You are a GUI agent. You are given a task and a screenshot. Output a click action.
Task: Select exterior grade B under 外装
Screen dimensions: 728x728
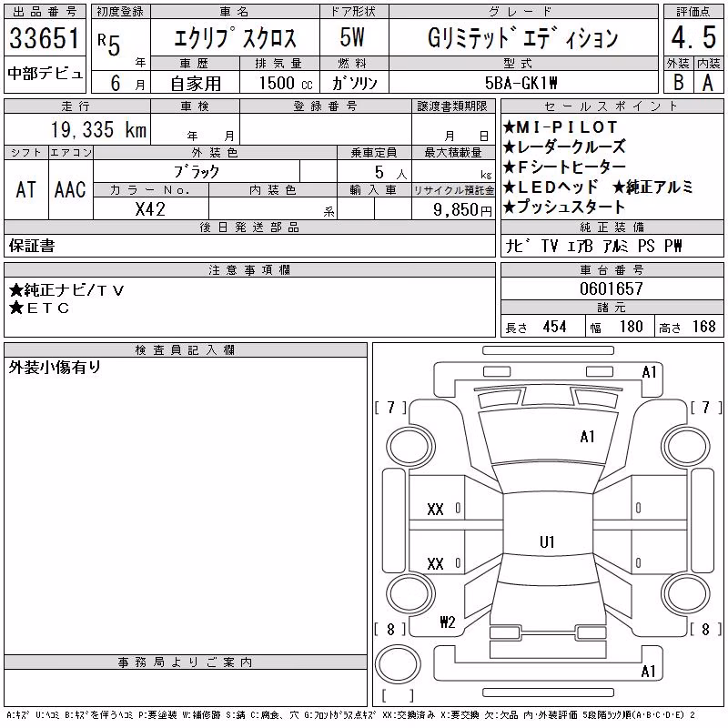click(678, 83)
